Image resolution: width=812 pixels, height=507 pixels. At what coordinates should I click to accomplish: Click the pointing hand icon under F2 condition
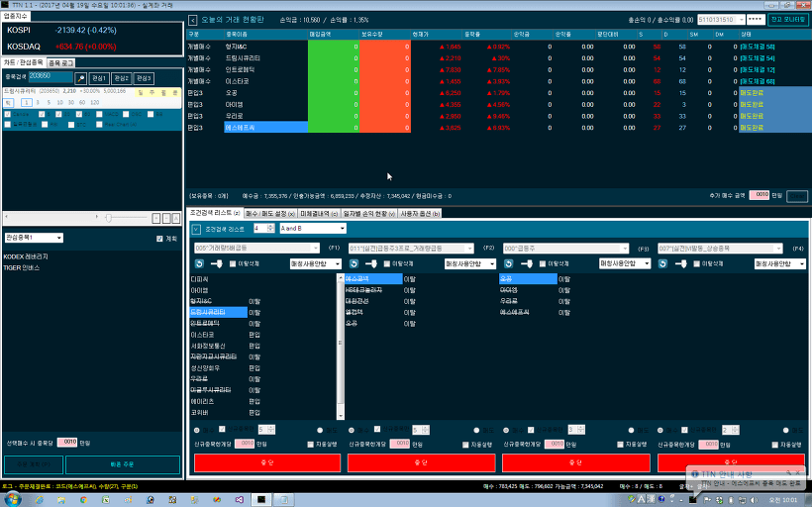click(x=370, y=263)
